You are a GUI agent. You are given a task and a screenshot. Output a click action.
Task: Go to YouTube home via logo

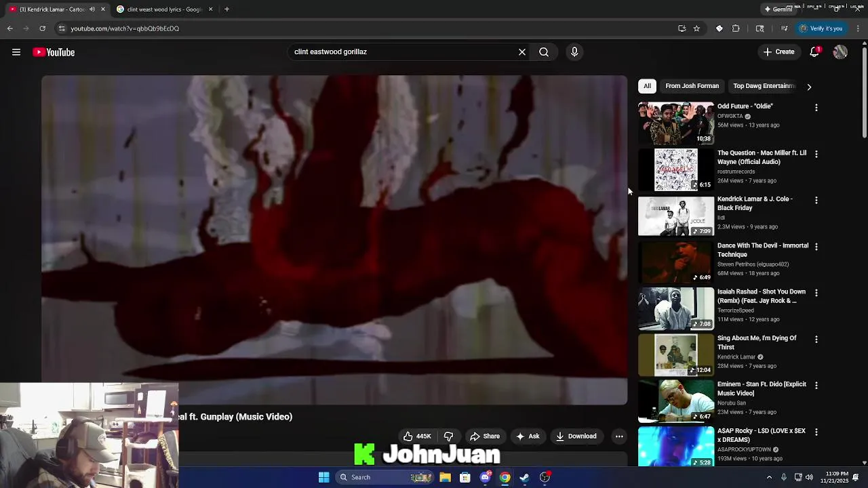54,52
